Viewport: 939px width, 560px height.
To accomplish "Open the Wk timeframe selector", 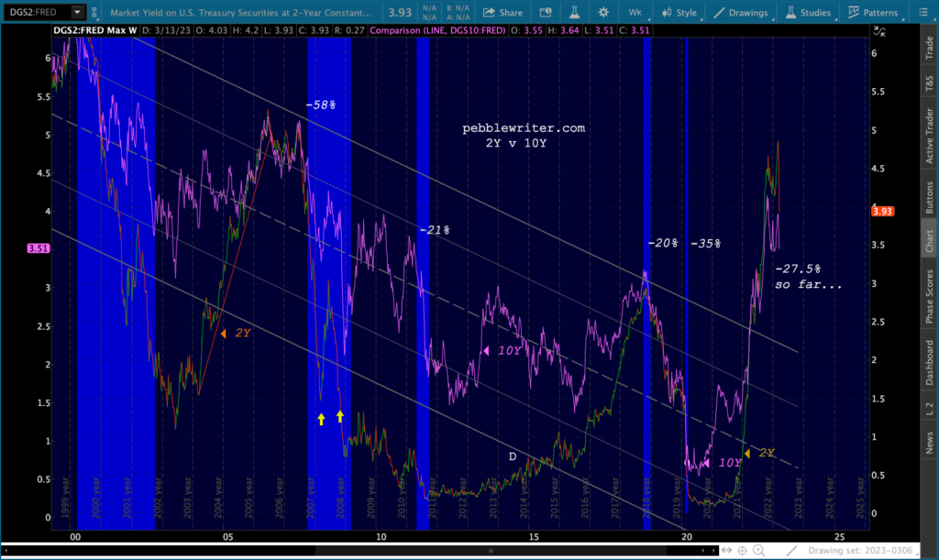I will pyautogui.click(x=635, y=12).
